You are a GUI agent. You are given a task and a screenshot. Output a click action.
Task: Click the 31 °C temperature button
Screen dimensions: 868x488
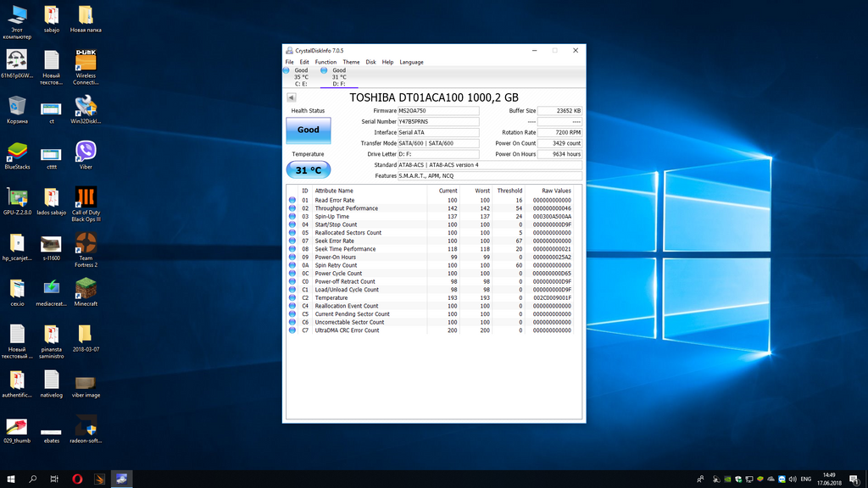pos(309,169)
